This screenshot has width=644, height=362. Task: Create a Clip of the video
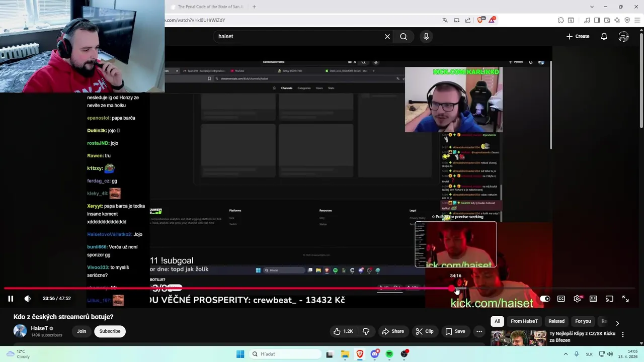425,331
